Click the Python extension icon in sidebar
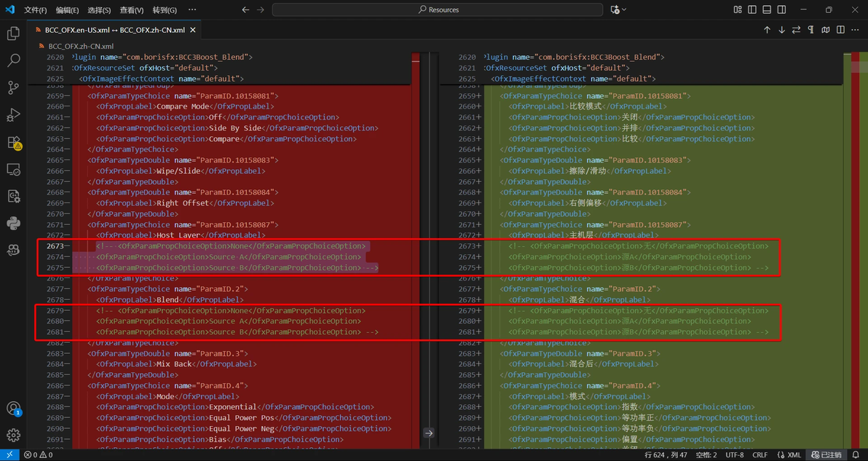 click(13, 223)
